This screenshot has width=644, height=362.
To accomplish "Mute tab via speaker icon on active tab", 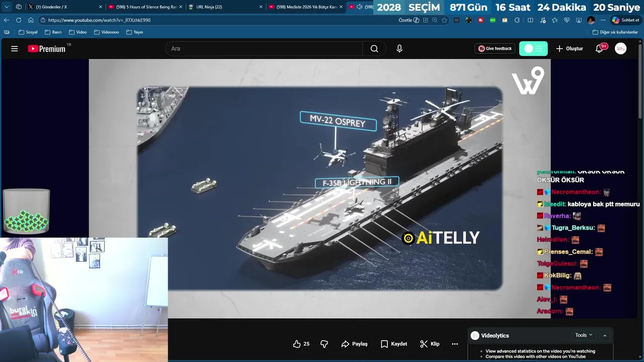I will [359, 7].
